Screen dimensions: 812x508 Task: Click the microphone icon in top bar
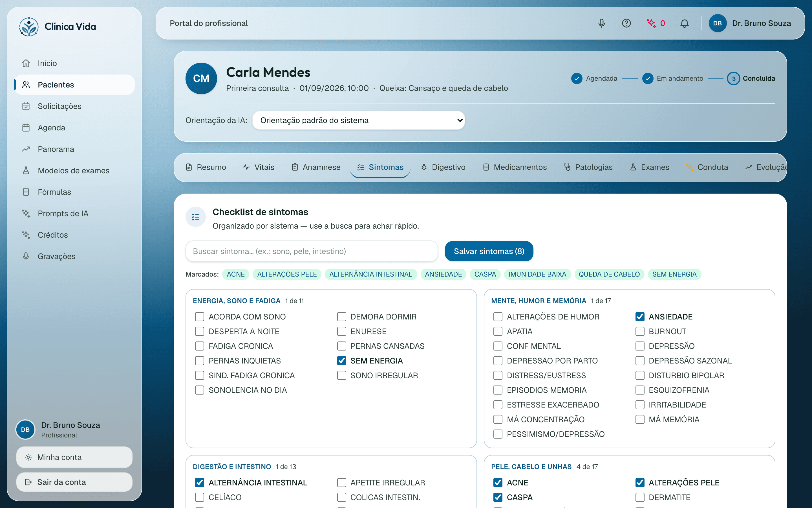point(602,23)
